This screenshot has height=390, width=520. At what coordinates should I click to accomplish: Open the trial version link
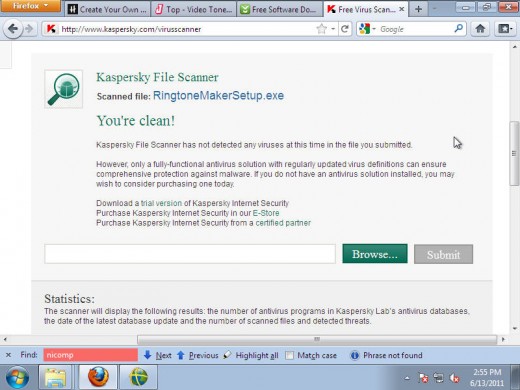point(161,203)
